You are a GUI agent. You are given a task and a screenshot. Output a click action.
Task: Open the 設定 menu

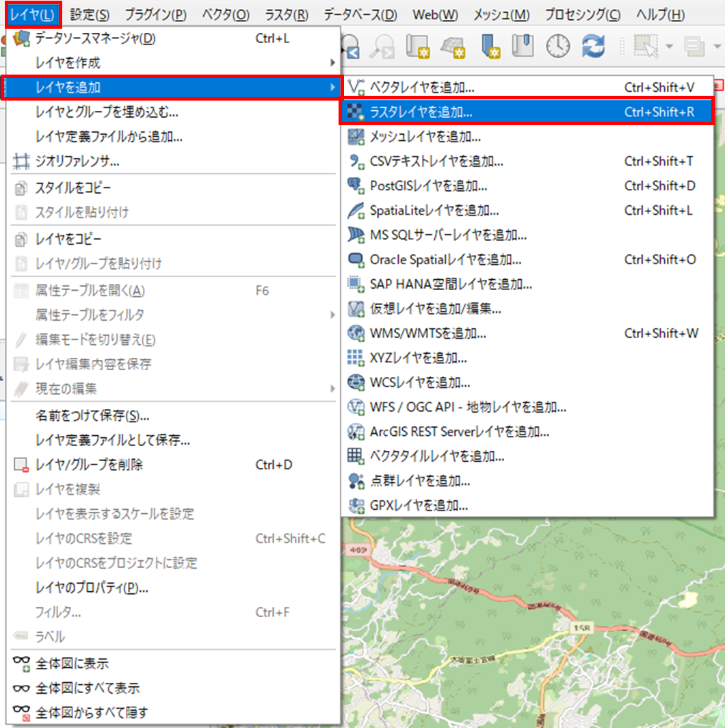[88, 14]
